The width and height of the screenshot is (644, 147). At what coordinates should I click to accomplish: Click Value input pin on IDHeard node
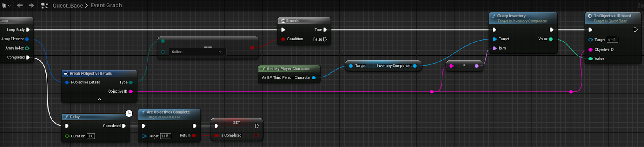click(x=591, y=58)
